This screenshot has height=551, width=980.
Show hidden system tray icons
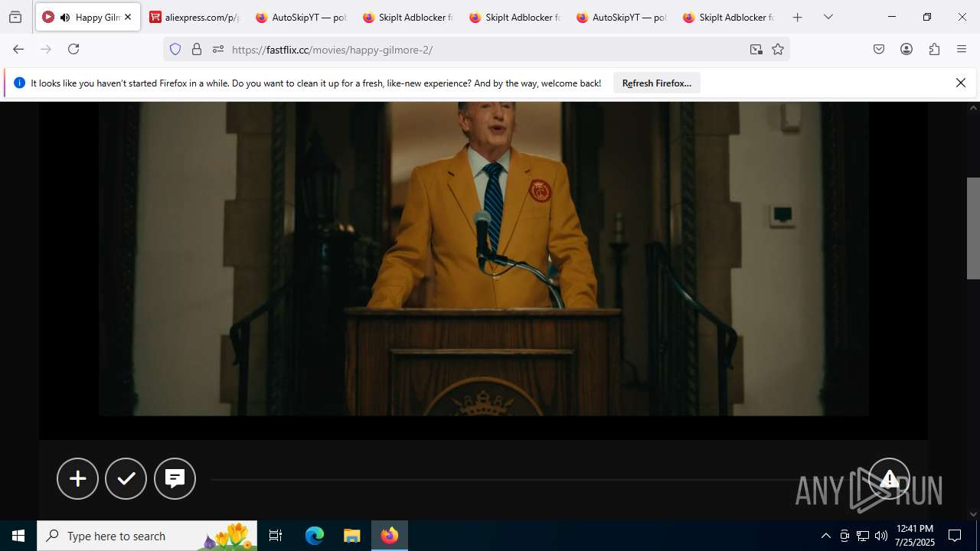click(825, 536)
